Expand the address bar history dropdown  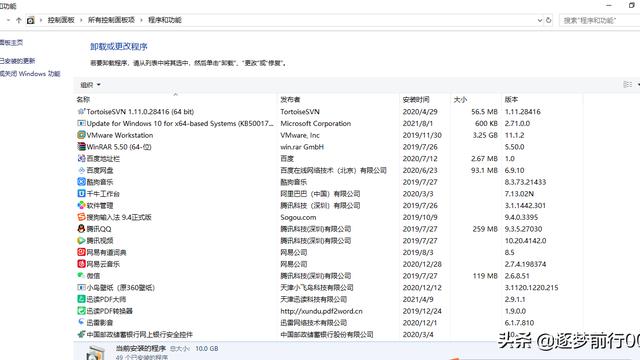click(540, 20)
